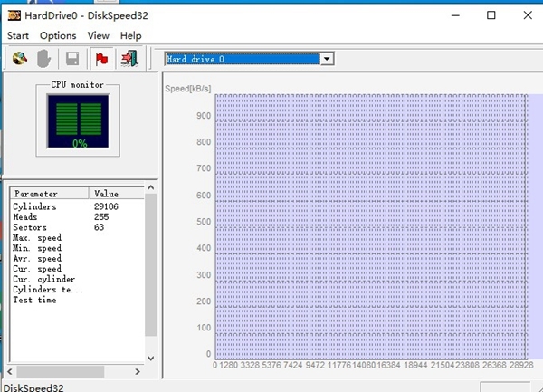Click the exit door toolbar icon
Image resolution: width=543 pixels, height=392 pixels.
[x=129, y=59]
